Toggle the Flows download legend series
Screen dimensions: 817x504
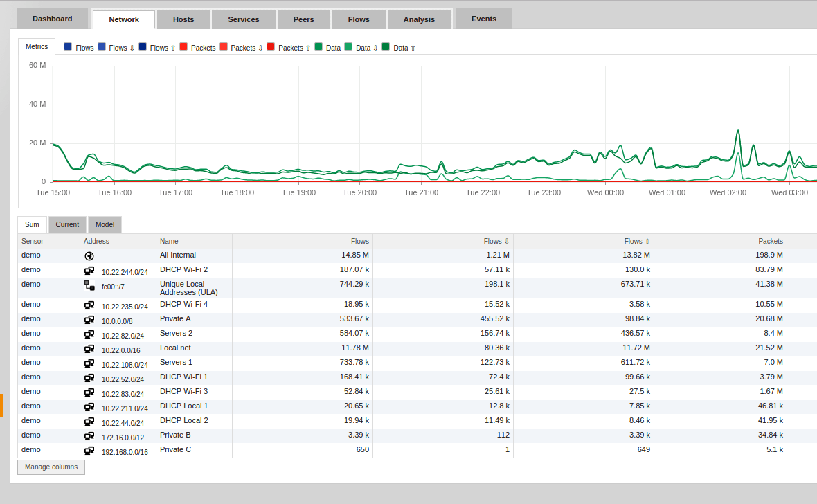coord(102,47)
